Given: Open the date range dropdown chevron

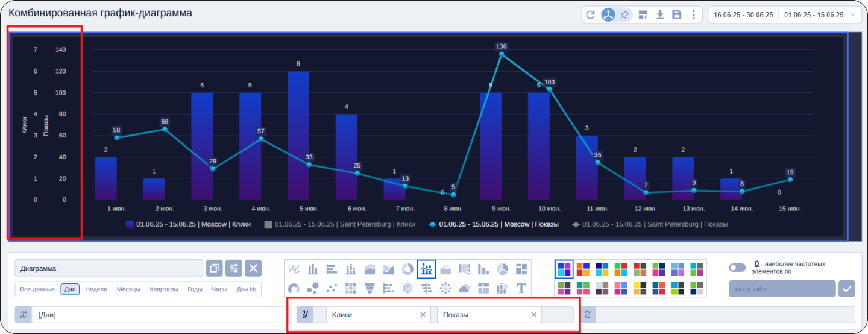Looking at the screenshot, I should (852, 15).
